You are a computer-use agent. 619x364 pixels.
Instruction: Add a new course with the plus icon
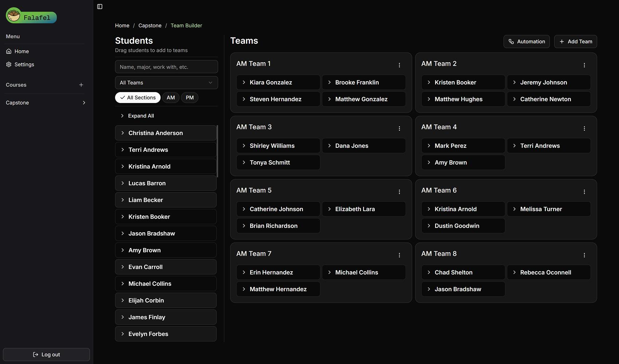pyautogui.click(x=81, y=85)
